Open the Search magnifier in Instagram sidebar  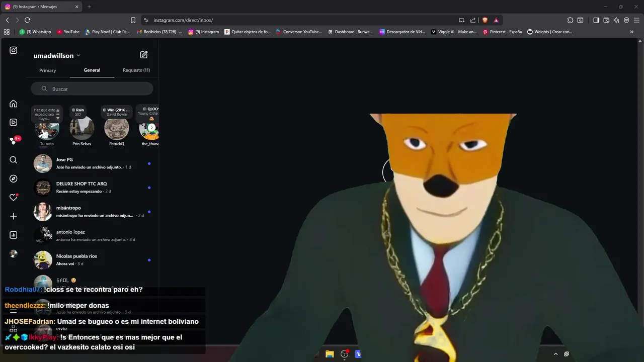click(14, 160)
